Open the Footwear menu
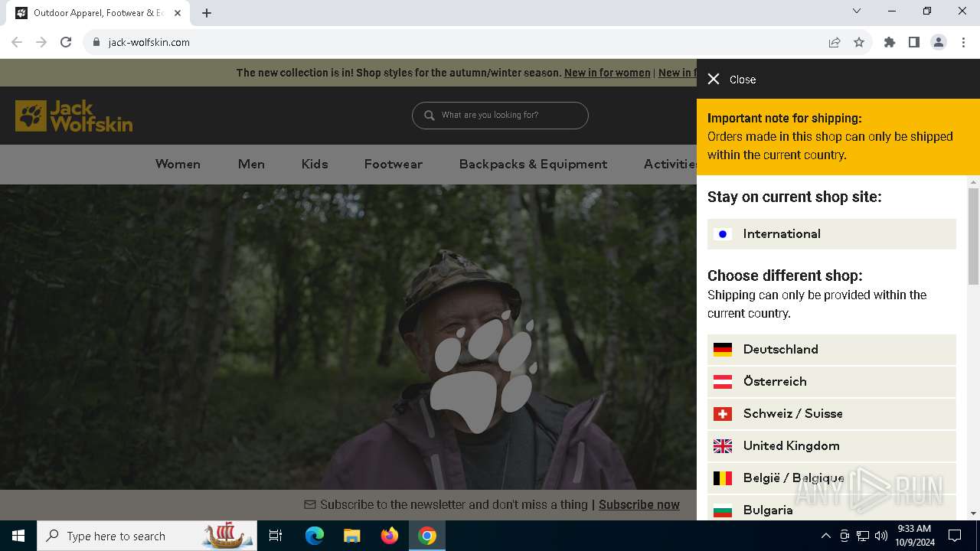Viewport: 980px width, 551px height. (394, 164)
